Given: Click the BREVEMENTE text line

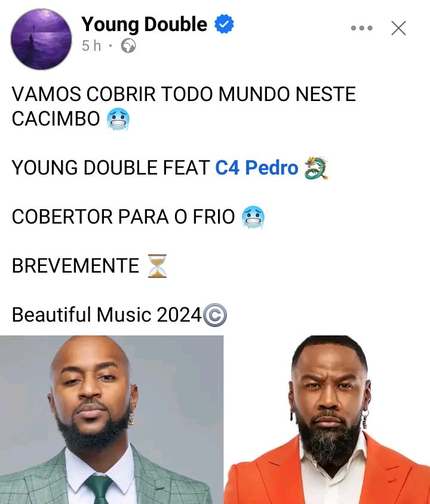Looking at the screenshot, I should coord(75,266).
